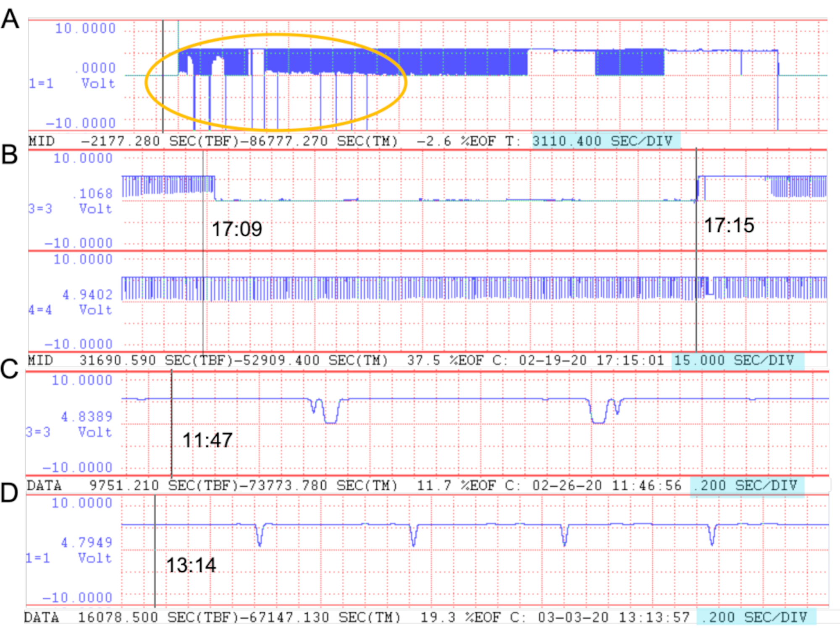The width and height of the screenshot is (840, 633).
Task: Click the 17:09 time marker label
Action: point(237,229)
